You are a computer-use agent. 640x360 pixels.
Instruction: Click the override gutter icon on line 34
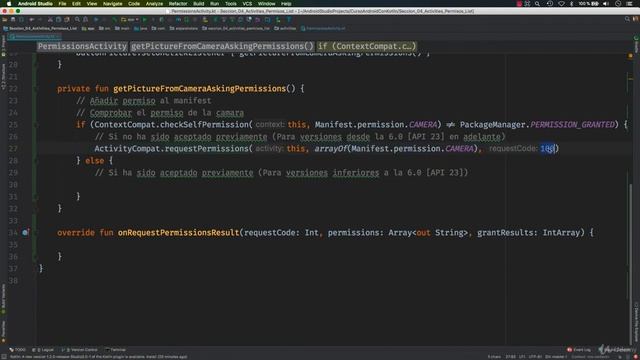[25, 233]
